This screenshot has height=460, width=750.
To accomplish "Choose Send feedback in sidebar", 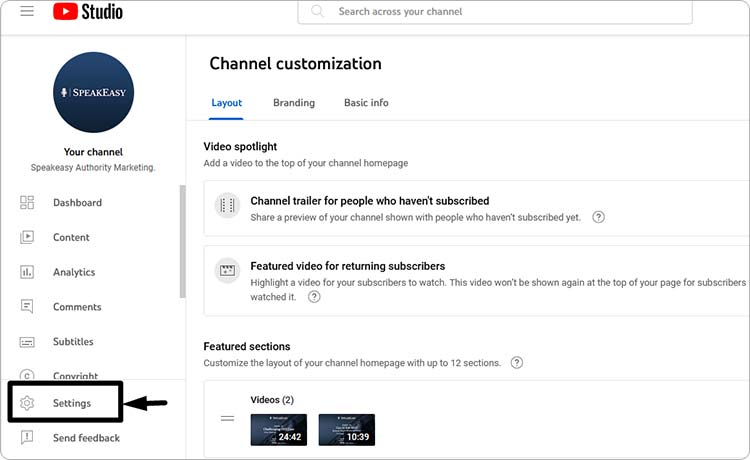I will [86, 438].
